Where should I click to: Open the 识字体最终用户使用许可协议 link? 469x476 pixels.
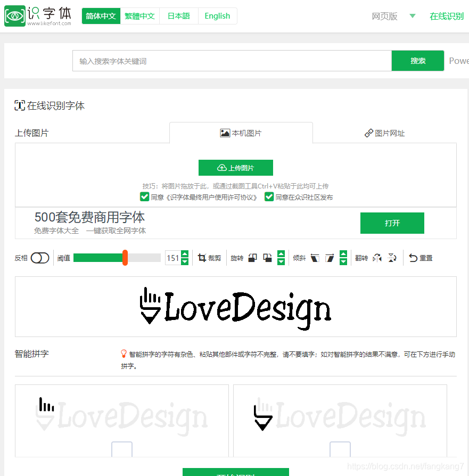tap(211, 198)
